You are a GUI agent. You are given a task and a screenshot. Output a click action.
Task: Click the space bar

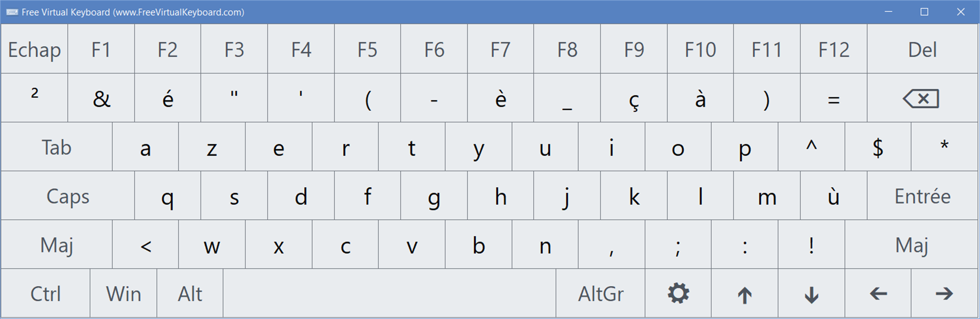390,293
